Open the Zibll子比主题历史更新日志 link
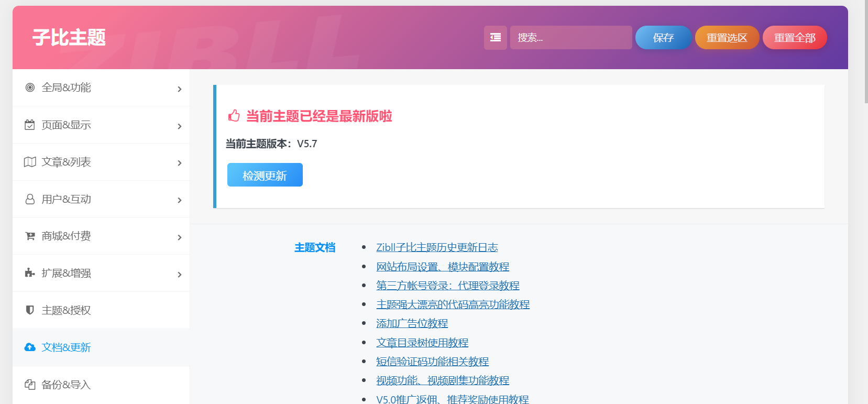This screenshot has height=404, width=868. (437, 247)
